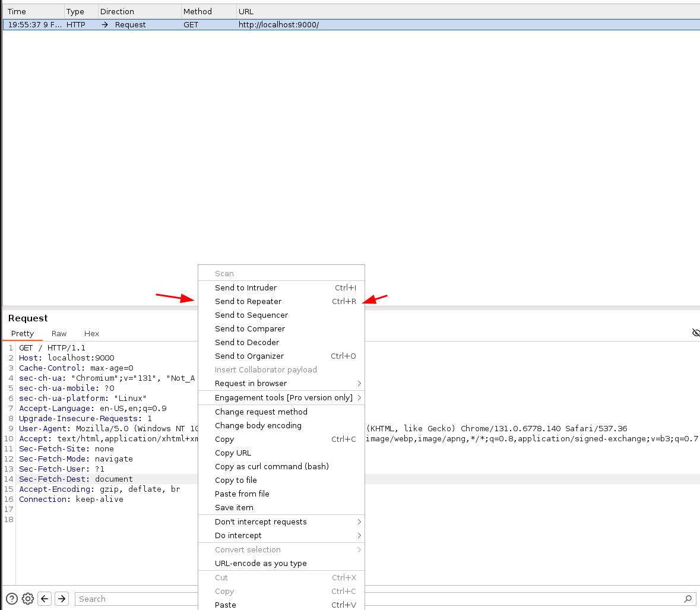Go to previous search match arrow

[45, 599]
